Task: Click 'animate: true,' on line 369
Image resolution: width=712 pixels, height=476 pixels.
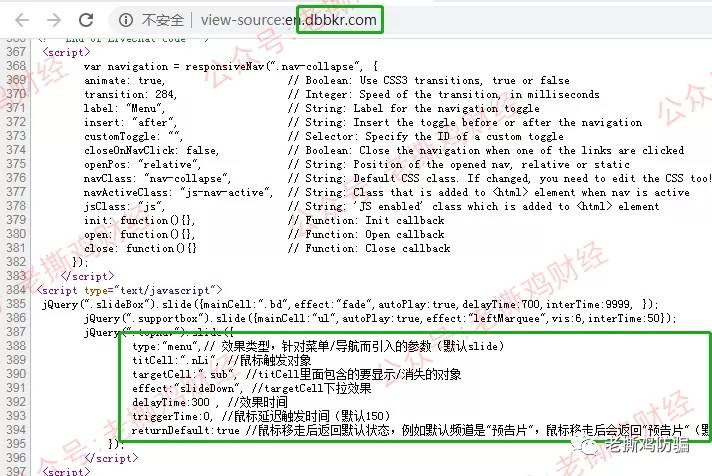Action: coord(124,80)
